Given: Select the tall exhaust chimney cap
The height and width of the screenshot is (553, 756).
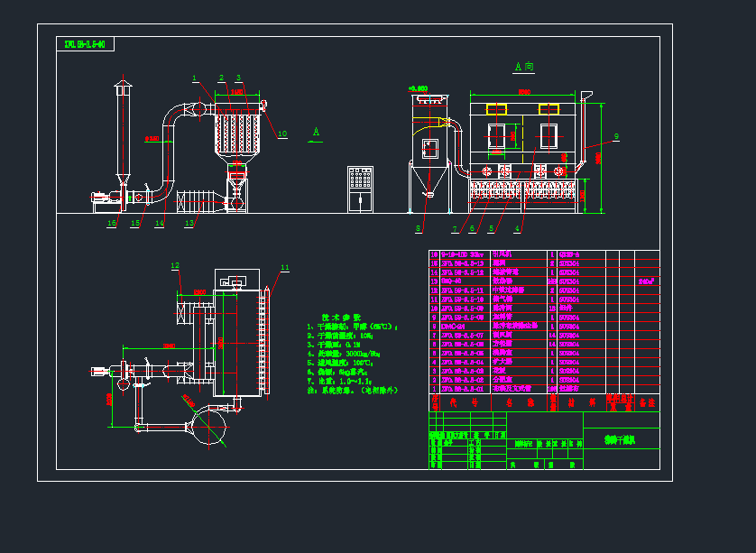Looking at the screenshot, I should (x=123, y=87).
